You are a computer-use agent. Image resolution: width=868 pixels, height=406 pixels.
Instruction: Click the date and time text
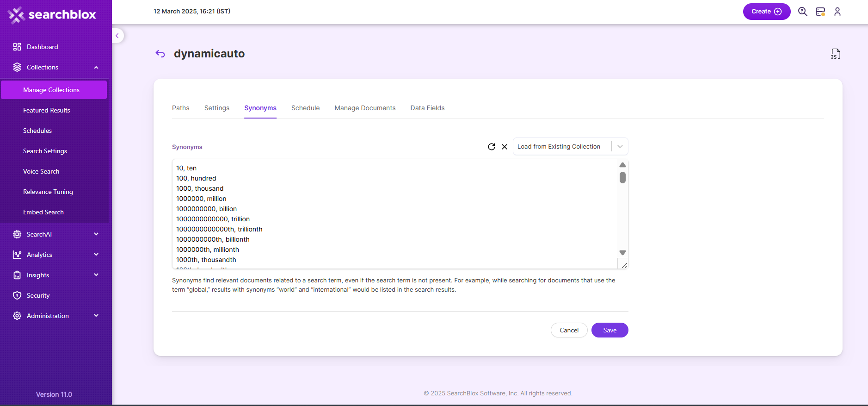192,11
